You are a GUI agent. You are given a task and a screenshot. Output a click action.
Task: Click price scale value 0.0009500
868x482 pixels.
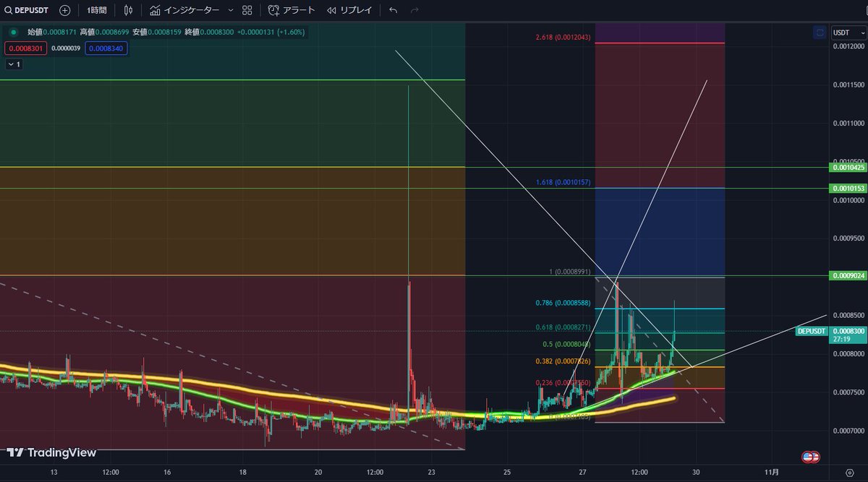pos(848,238)
